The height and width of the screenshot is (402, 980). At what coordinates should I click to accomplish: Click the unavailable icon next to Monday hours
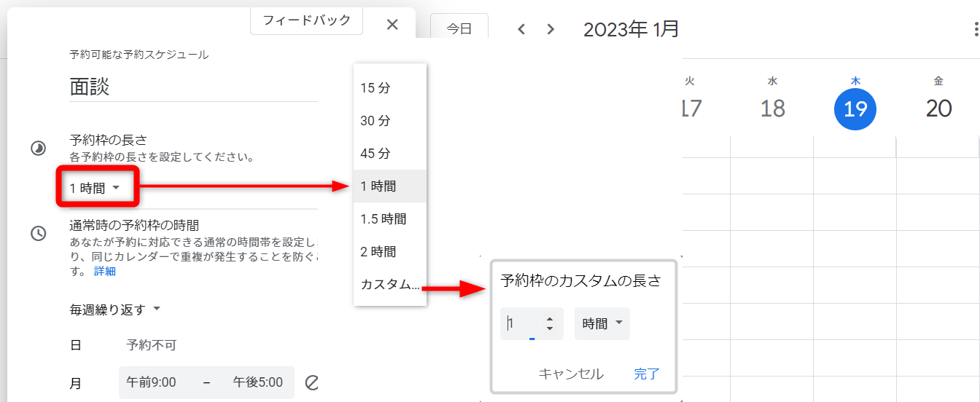(x=312, y=382)
